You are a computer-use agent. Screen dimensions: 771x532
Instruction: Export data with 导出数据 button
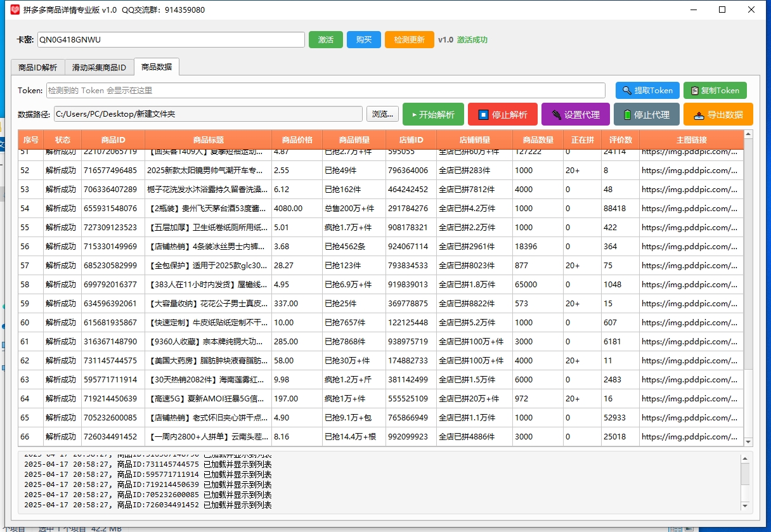pos(718,114)
